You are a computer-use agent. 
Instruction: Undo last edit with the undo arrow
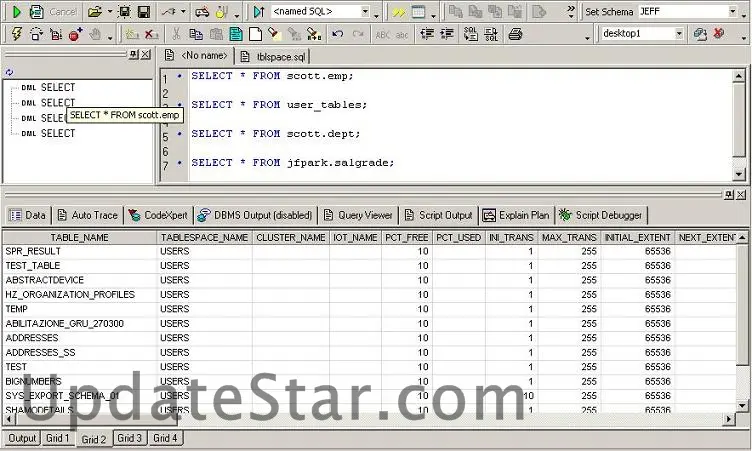[338, 34]
